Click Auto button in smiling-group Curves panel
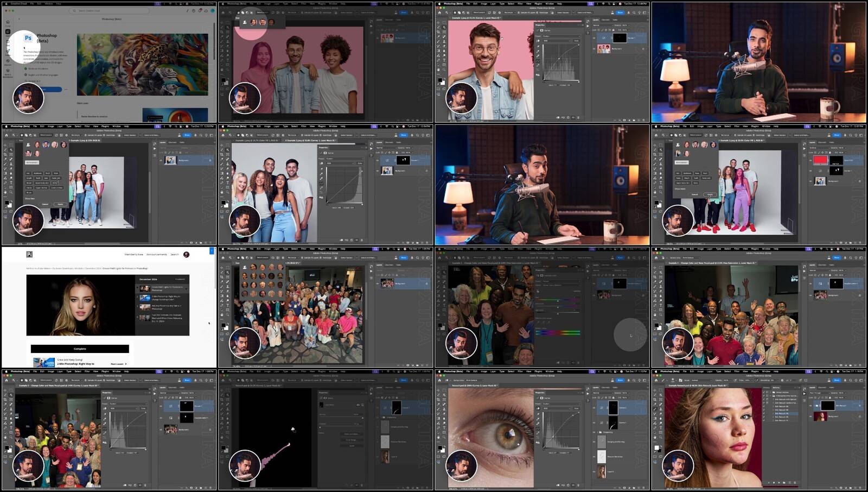 point(359,163)
